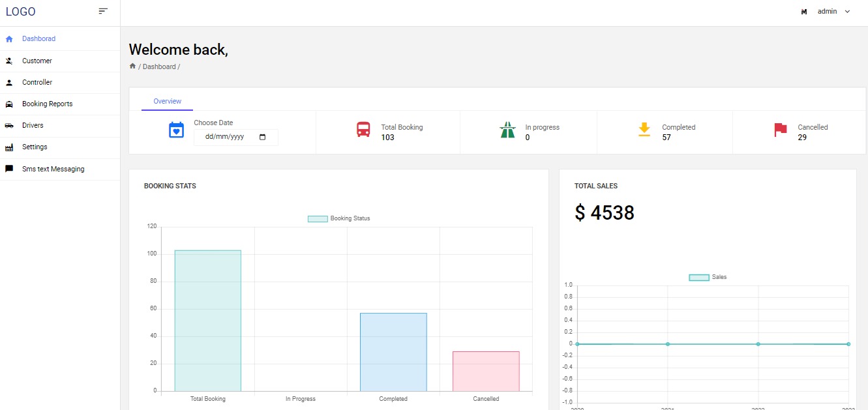Click the Booking Reports car icon

pyautogui.click(x=9, y=104)
